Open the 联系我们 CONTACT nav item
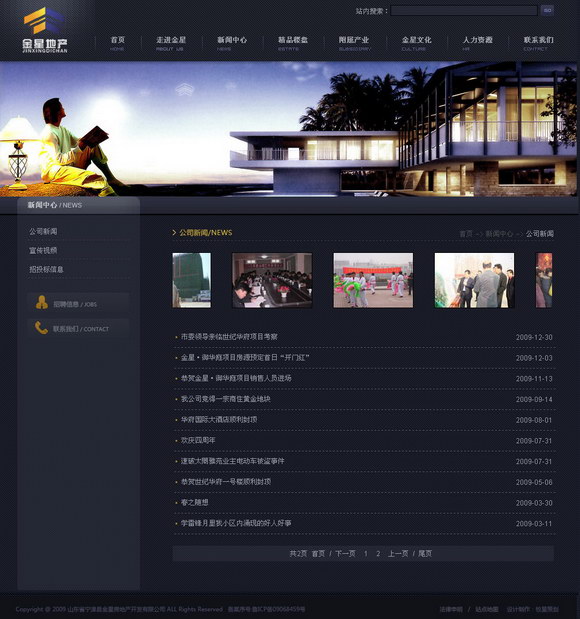 (538, 43)
